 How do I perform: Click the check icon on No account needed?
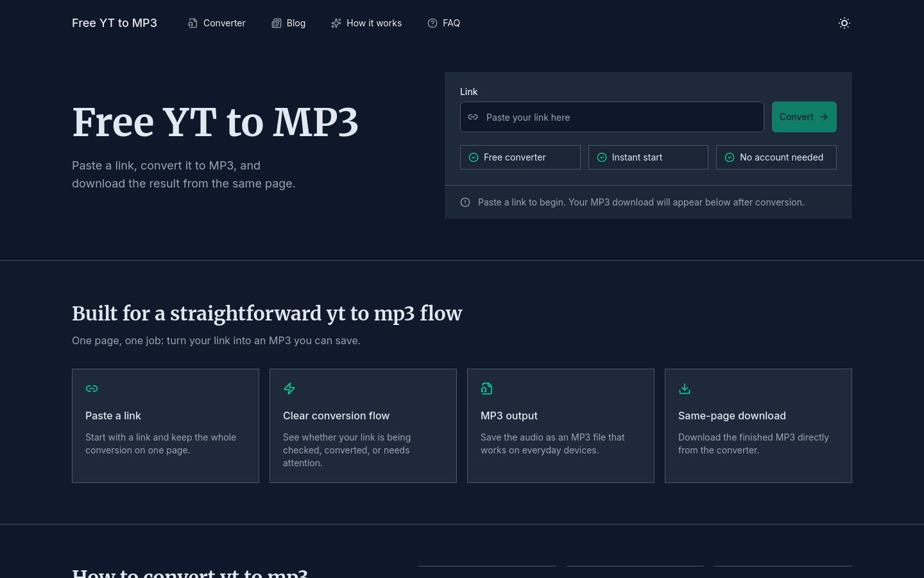[x=730, y=157]
